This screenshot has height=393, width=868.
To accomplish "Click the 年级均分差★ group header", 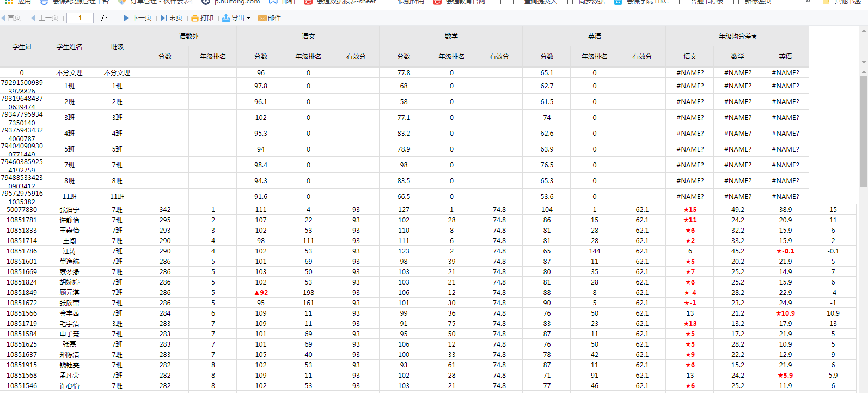I will point(737,37).
